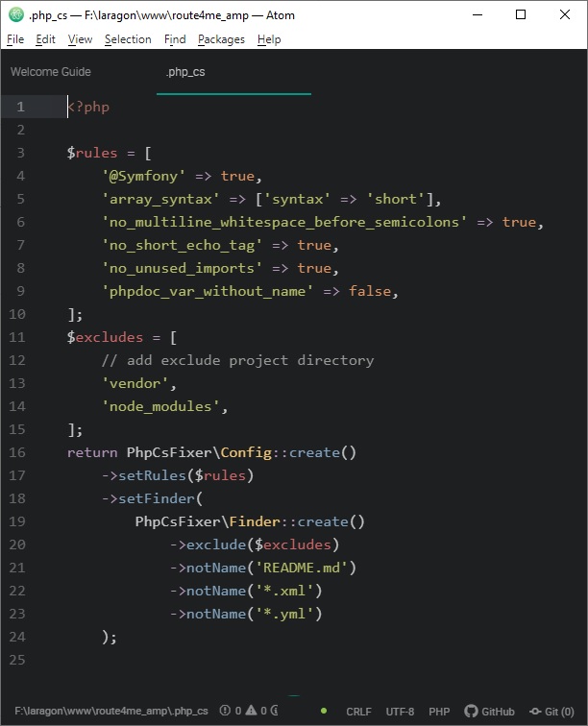Open the Selection menu
The width and height of the screenshot is (588, 726).
[128, 39]
